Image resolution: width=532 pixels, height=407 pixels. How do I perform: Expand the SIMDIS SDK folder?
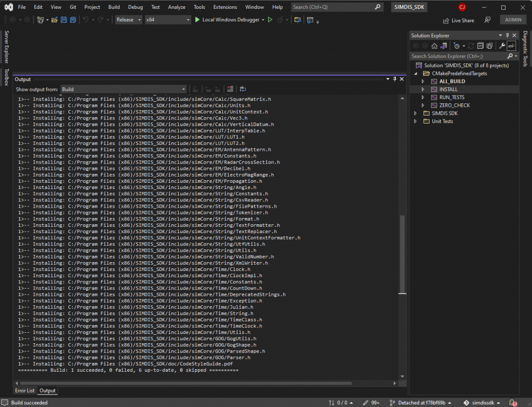pyautogui.click(x=415, y=113)
